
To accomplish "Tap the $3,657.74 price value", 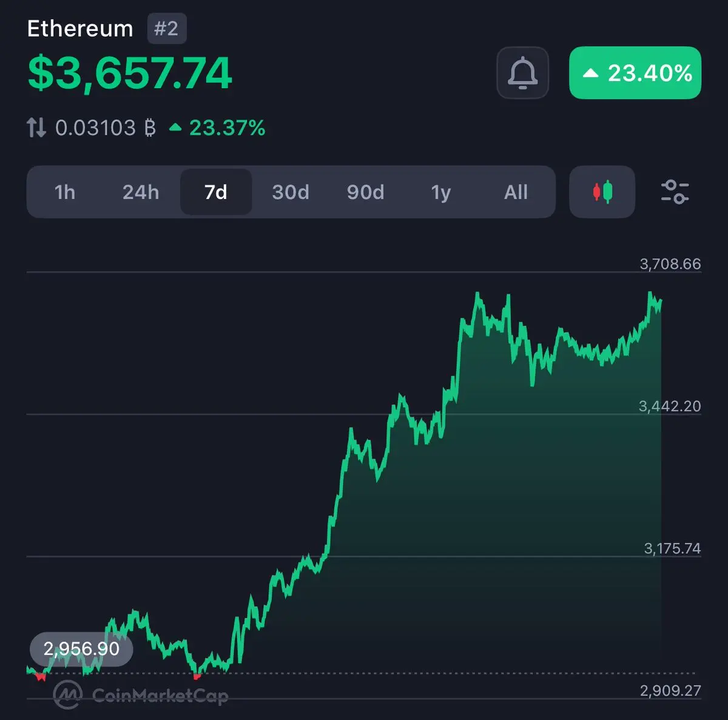I will pos(130,73).
